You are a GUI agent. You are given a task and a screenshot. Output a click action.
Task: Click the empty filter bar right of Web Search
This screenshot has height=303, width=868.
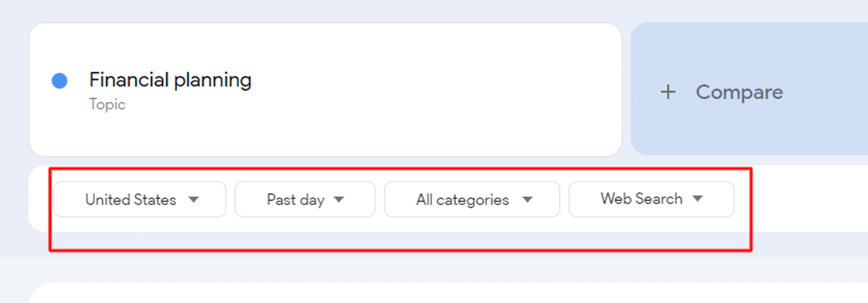click(806, 199)
